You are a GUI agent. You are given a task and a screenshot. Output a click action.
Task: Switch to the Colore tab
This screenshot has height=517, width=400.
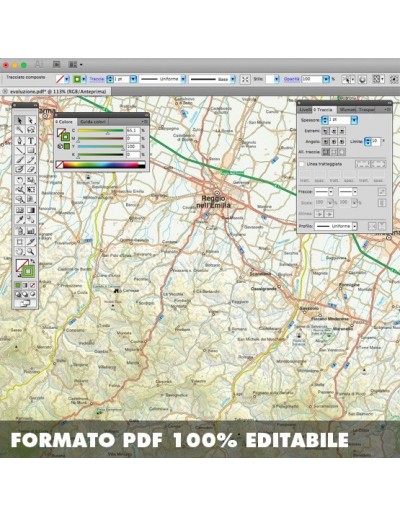point(65,122)
